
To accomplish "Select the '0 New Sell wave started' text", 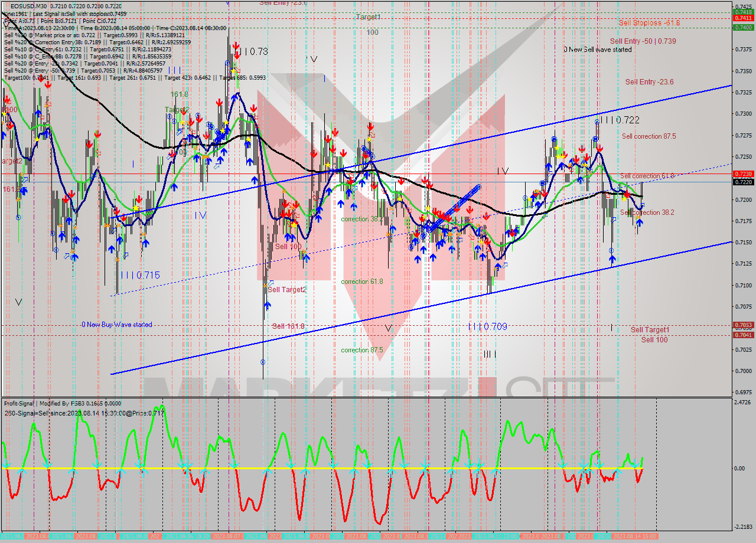I will (597, 50).
